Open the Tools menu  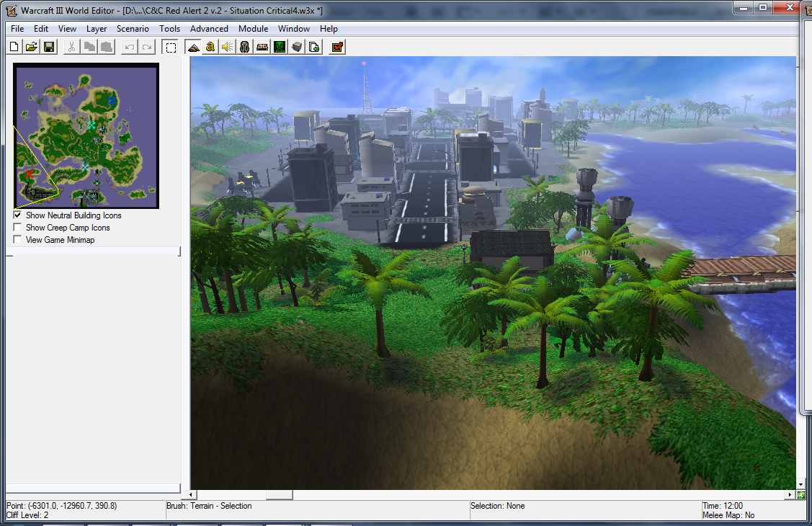169,29
